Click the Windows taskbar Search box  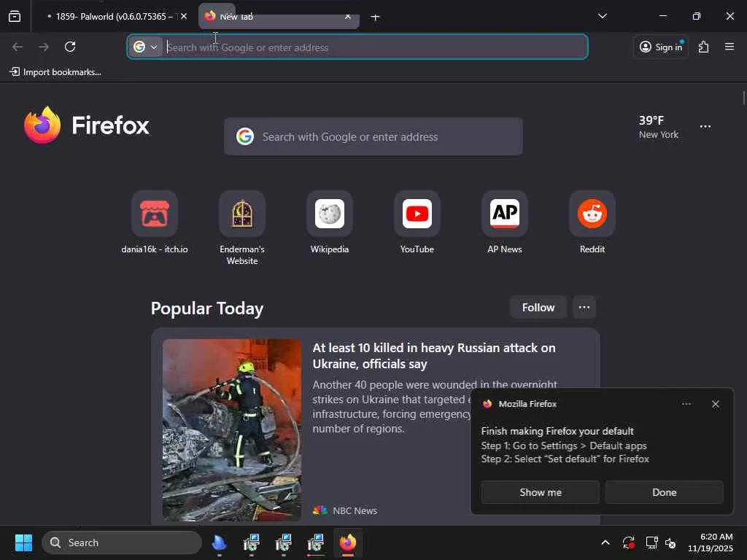(x=122, y=542)
